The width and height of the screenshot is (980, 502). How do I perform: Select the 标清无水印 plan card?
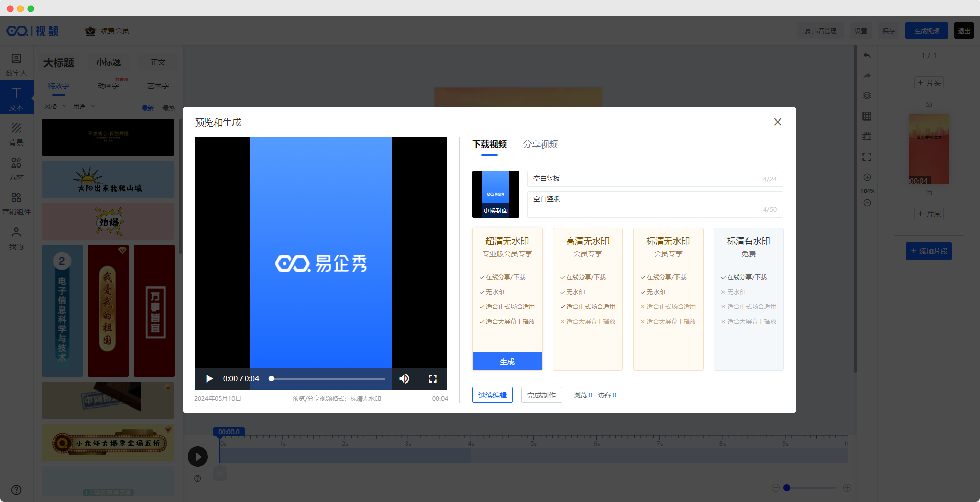point(668,299)
